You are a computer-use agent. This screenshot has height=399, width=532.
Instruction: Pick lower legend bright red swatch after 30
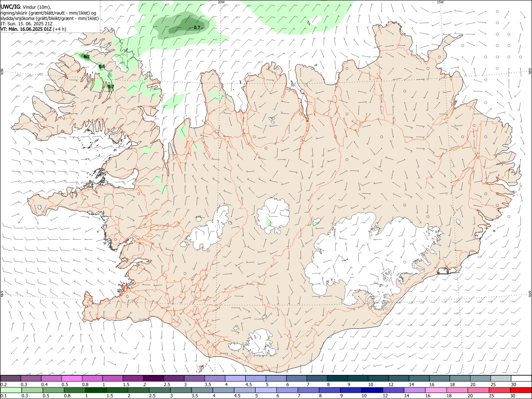tap(520, 390)
